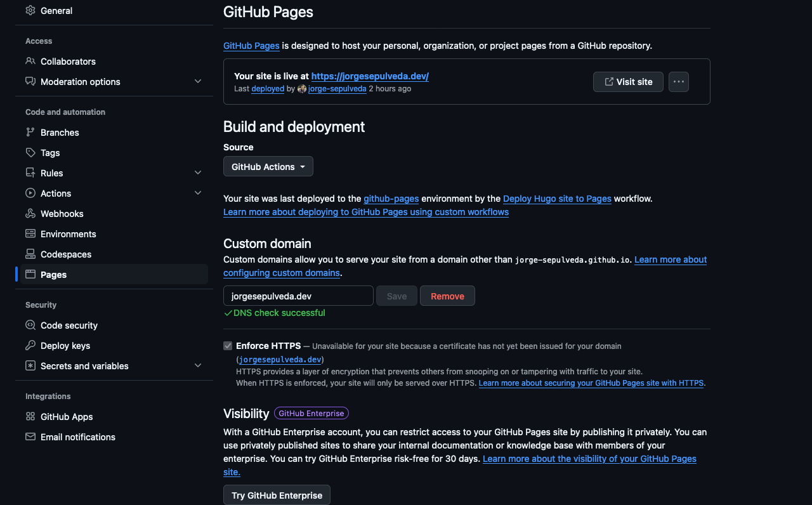The image size is (812, 505).
Task: Click the Code security scan icon
Action: tap(30, 325)
